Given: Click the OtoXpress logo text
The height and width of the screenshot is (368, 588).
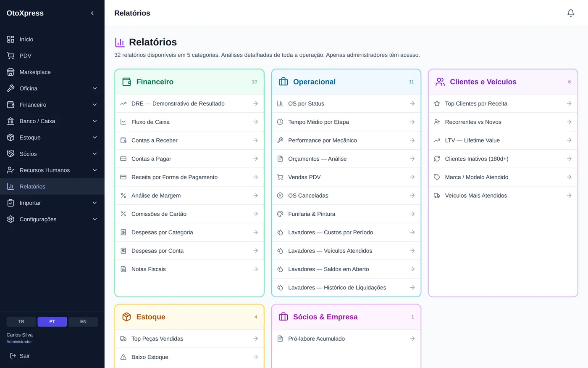Looking at the screenshot, I should 25,13.
